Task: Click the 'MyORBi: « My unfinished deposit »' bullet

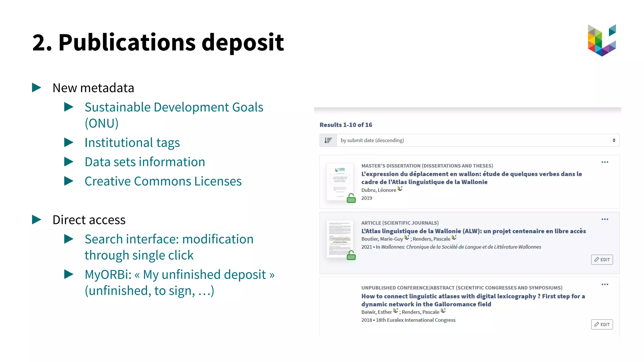Action: pos(180,282)
